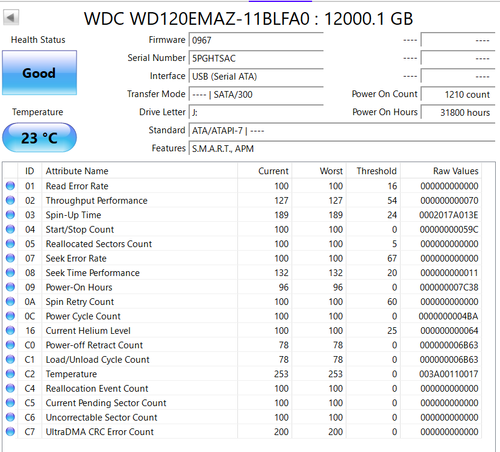
Task: Select the Read Error Rate attribute name
Action: pyautogui.click(x=77, y=186)
